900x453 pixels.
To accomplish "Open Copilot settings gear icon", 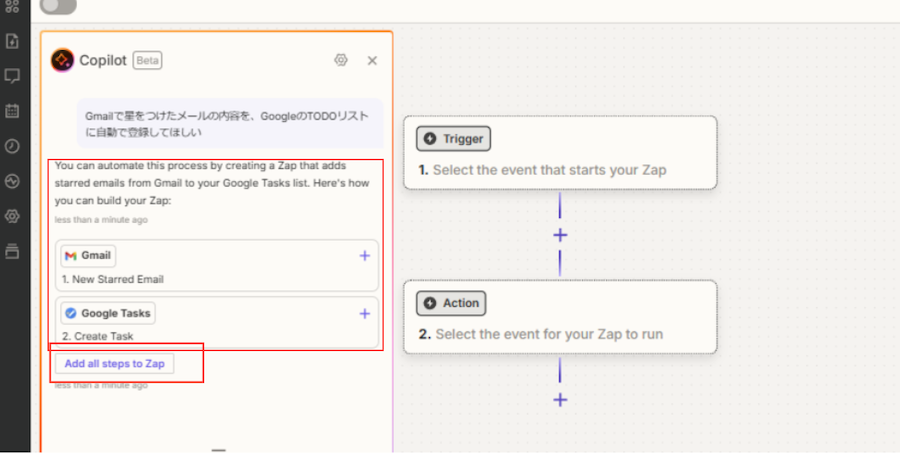I will point(341,60).
